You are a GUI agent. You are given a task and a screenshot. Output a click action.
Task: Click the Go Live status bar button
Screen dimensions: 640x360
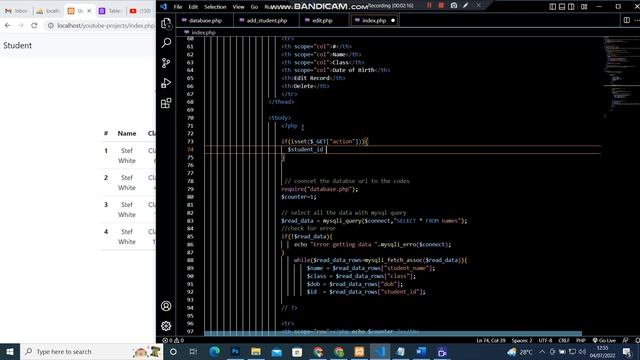[x=604, y=340]
